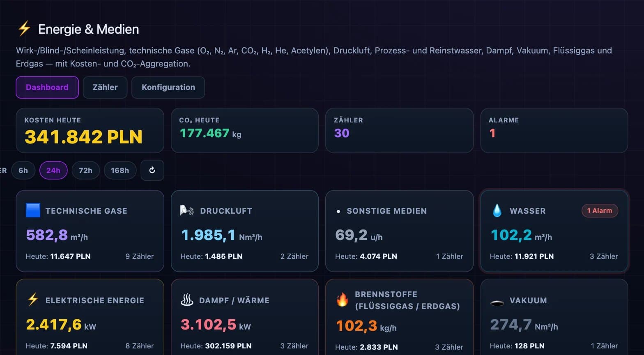Click the steam icon on Dampf / Wärme card
The height and width of the screenshot is (355, 644).
(x=187, y=300)
